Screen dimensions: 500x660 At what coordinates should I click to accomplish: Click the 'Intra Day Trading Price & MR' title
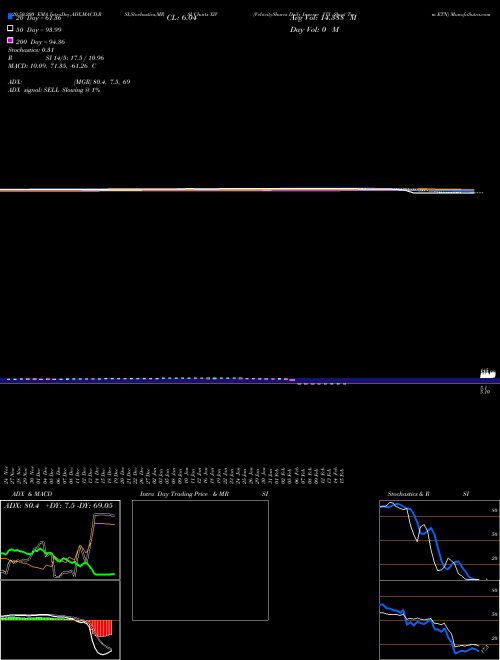pos(184,494)
